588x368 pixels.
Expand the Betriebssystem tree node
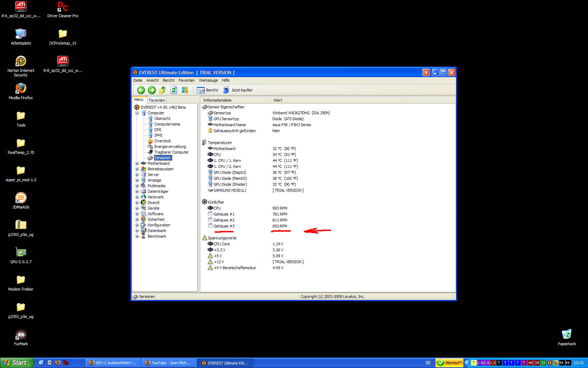pyautogui.click(x=137, y=169)
